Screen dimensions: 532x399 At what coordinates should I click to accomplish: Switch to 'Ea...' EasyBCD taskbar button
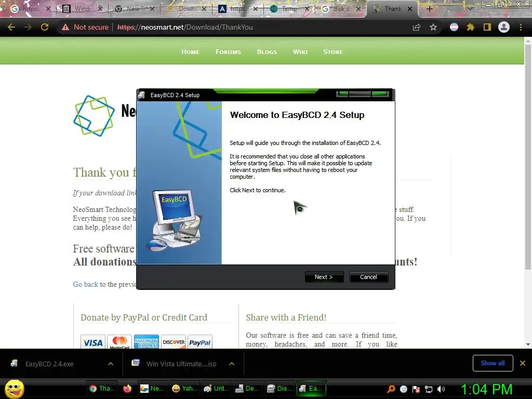311,389
